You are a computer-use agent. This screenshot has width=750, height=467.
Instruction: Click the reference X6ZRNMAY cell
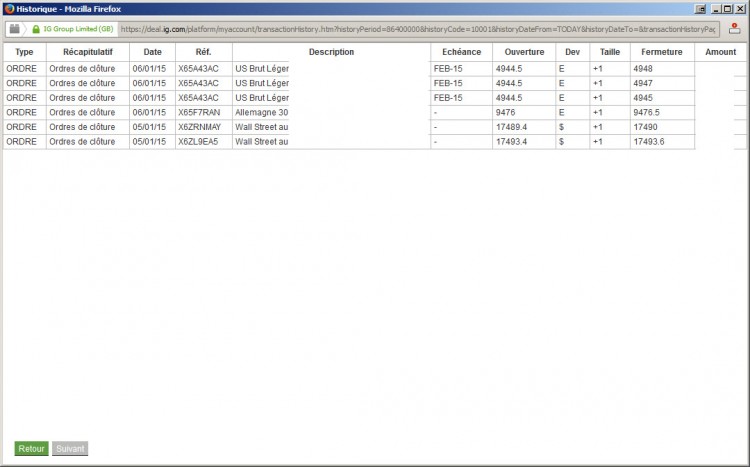click(203, 127)
